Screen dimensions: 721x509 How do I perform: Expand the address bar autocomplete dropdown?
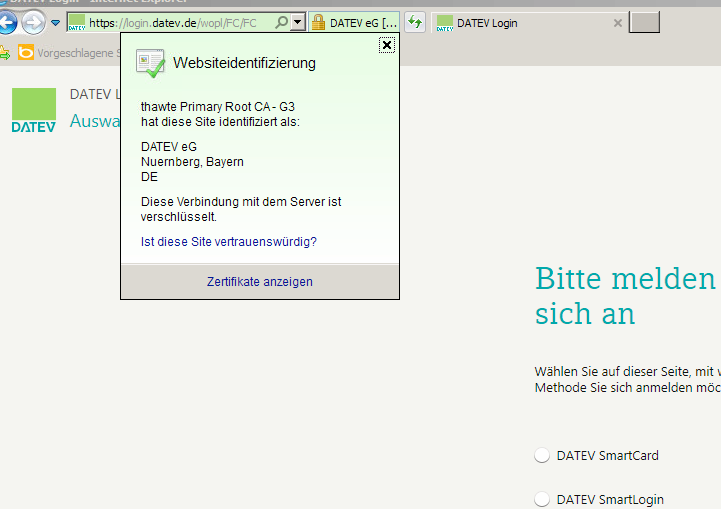point(298,22)
